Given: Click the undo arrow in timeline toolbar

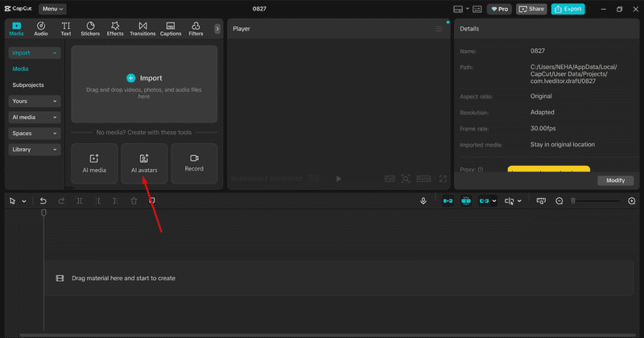Looking at the screenshot, I should [43, 201].
